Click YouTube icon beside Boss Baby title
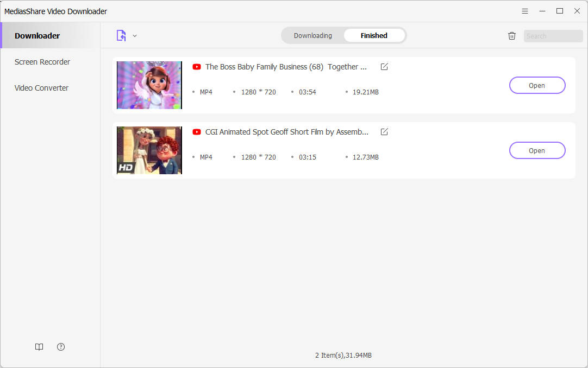 click(x=197, y=67)
